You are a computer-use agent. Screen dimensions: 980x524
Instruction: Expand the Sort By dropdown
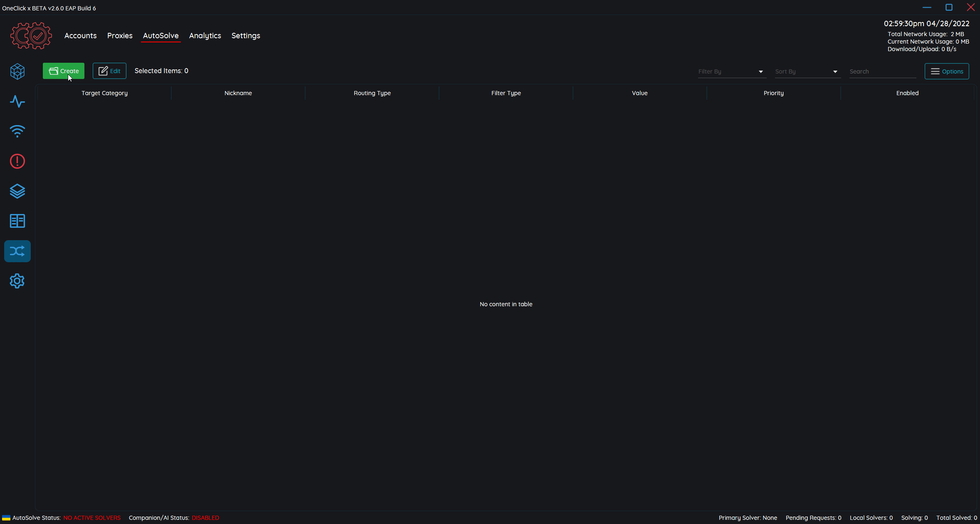(x=807, y=71)
